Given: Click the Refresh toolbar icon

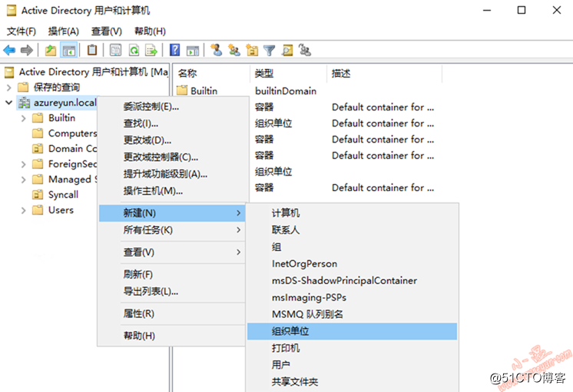Looking at the screenshot, I should click(134, 50).
